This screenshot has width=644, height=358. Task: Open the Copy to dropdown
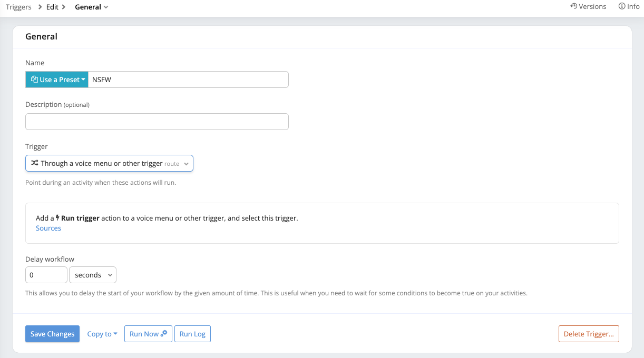pos(102,333)
